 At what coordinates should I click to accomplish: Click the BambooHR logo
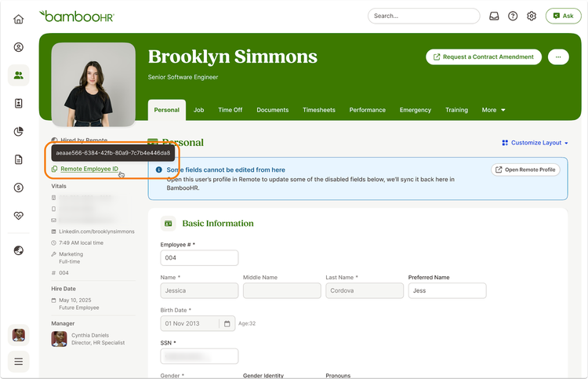coord(77,16)
